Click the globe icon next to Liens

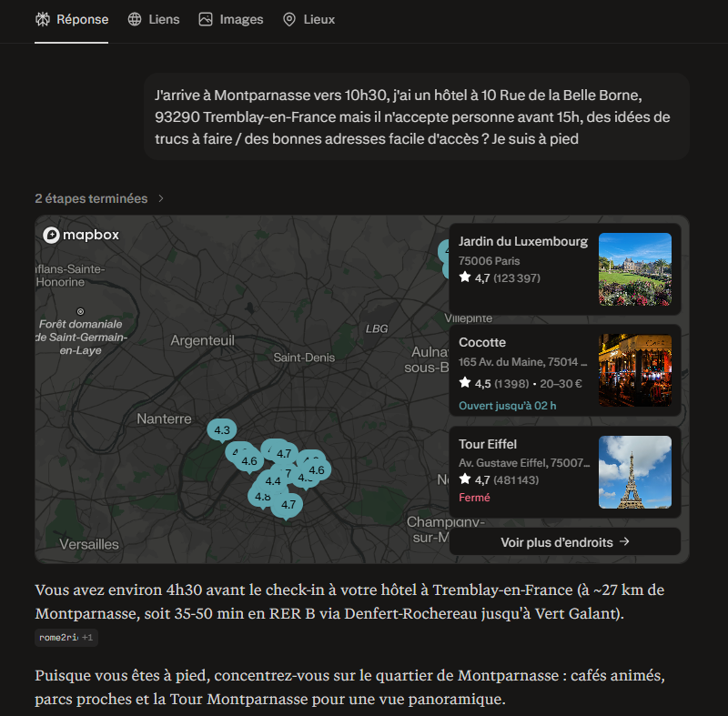tap(135, 19)
